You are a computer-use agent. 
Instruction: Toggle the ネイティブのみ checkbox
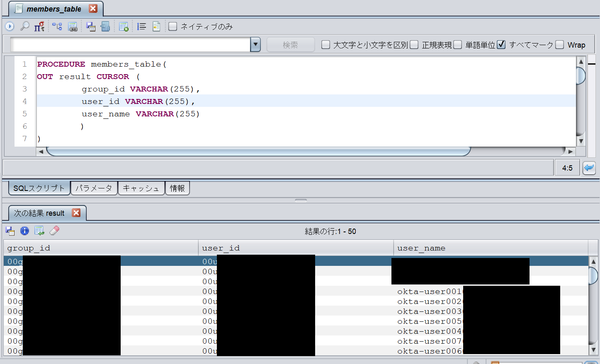tap(173, 27)
